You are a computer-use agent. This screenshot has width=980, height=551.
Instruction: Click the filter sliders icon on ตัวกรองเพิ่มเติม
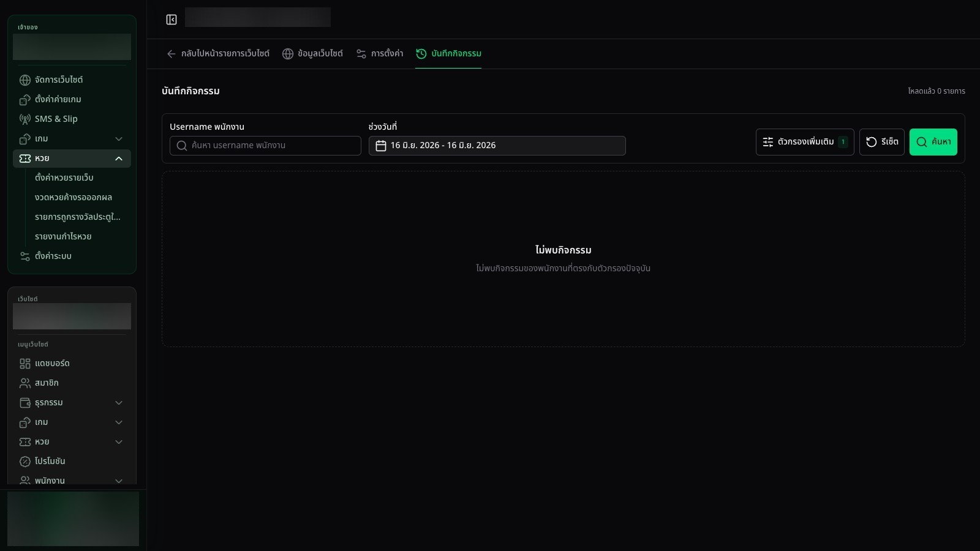768,142
